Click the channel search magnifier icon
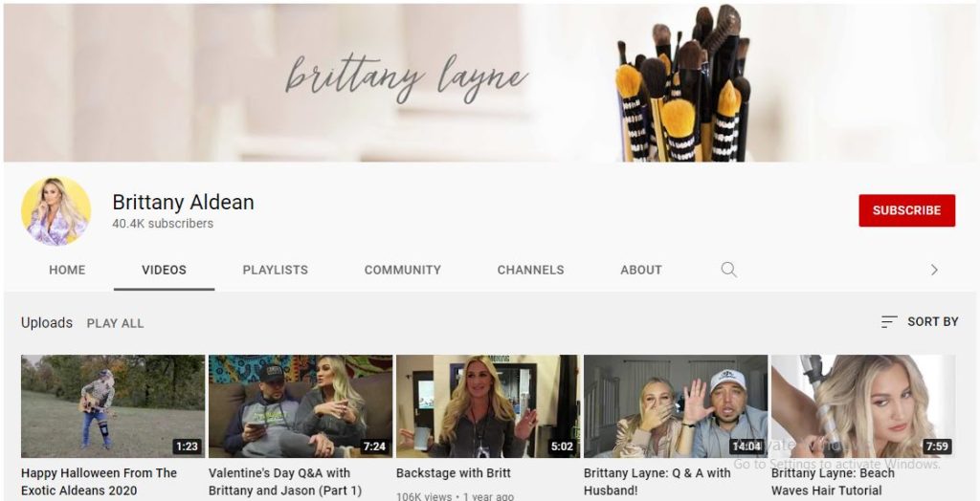 coord(728,270)
